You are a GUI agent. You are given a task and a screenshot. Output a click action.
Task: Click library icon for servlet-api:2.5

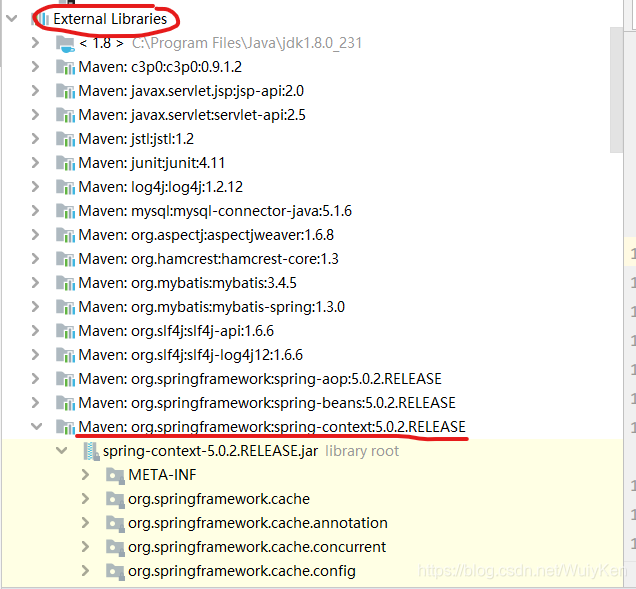pos(65,115)
